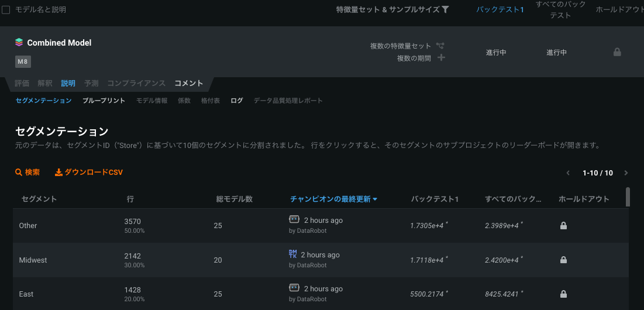Open the ブループリント sub-tab

tap(104, 101)
